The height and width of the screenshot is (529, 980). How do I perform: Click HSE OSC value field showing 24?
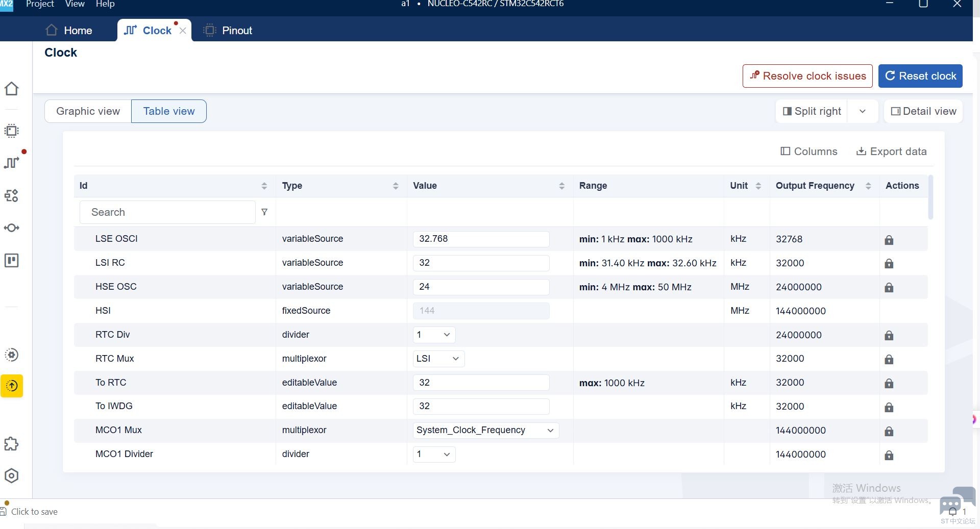(x=481, y=287)
